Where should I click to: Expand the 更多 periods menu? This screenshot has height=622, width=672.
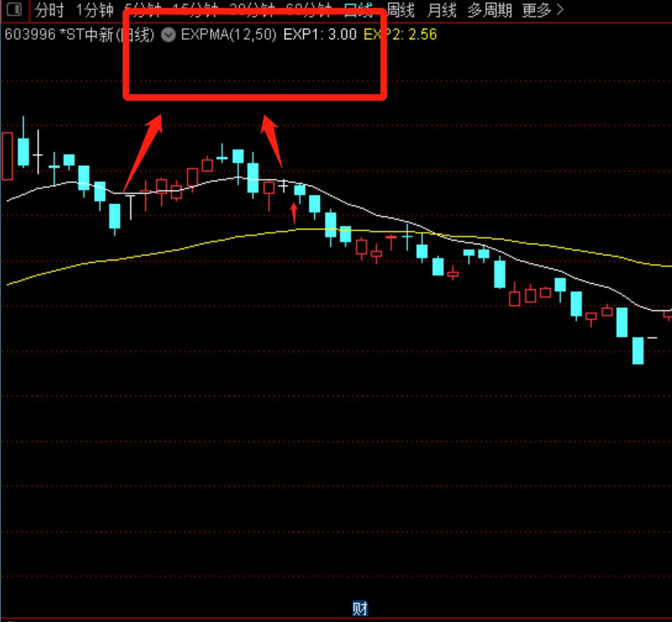tap(542, 10)
